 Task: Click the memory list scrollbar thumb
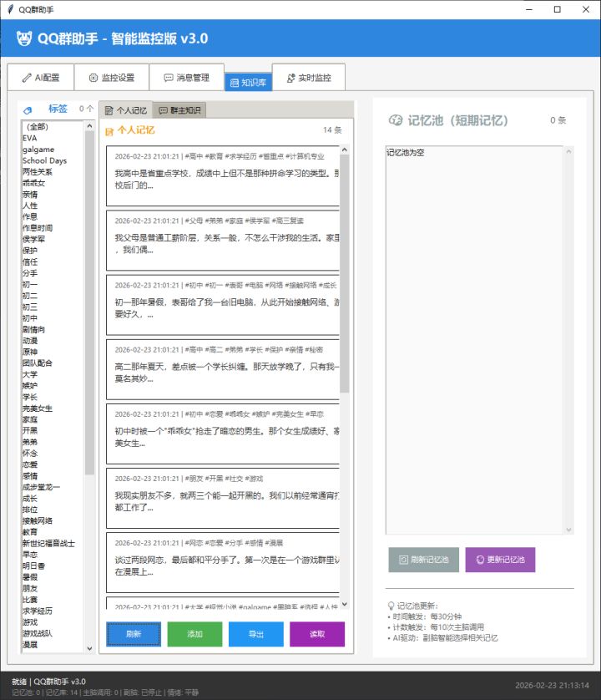click(345, 274)
